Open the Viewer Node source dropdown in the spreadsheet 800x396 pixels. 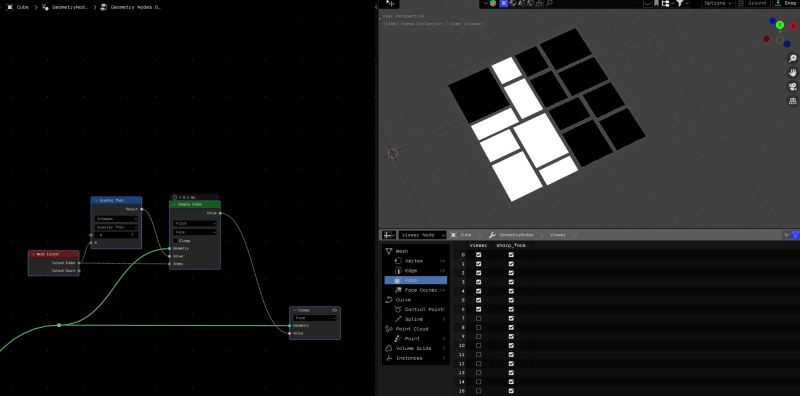pyautogui.click(x=422, y=235)
